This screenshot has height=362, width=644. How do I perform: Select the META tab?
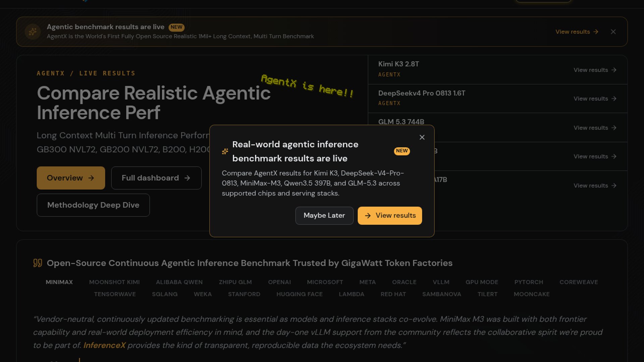tap(368, 282)
